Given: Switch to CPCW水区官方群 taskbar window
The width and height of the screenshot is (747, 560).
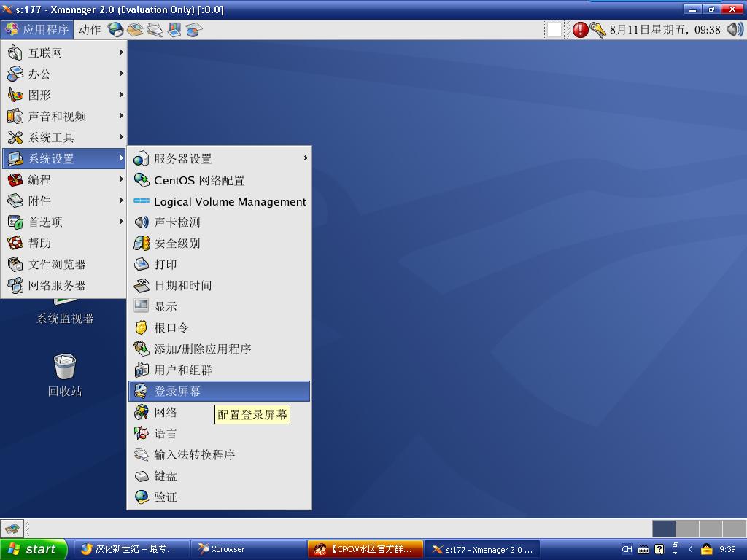Looking at the screenshot, I should (365, 549).
